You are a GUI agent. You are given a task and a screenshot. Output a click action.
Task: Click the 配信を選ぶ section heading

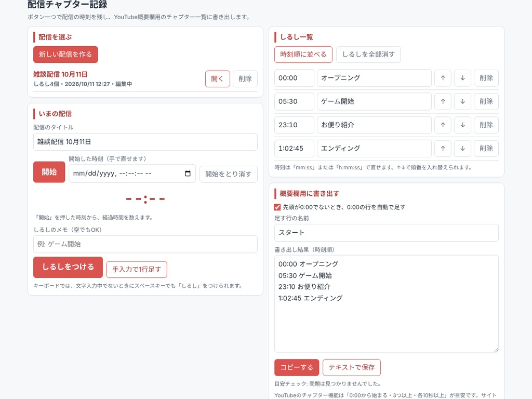pos(55,37)
